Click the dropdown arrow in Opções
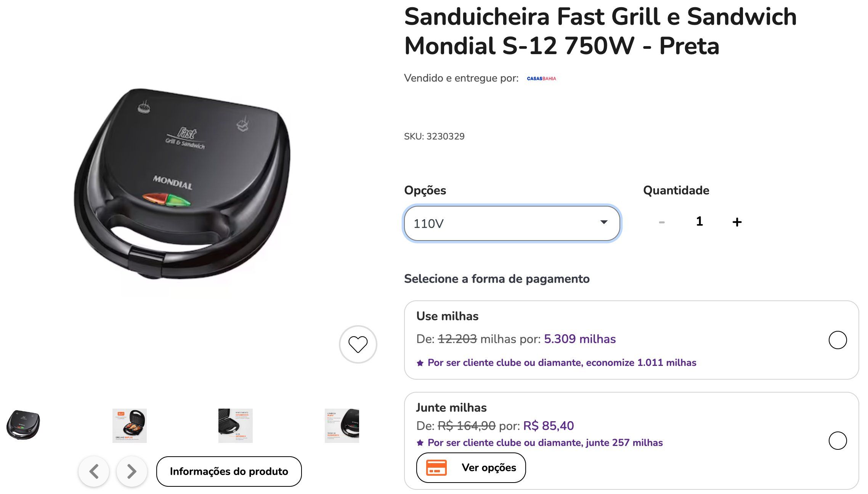This screenshot has height=494, width=868. coord(604,222)
